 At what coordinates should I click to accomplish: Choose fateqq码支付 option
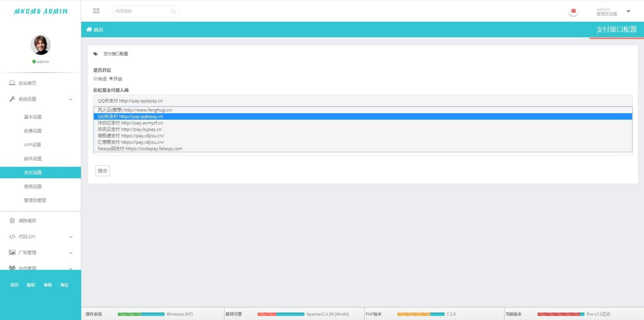[x=363, y=148]
